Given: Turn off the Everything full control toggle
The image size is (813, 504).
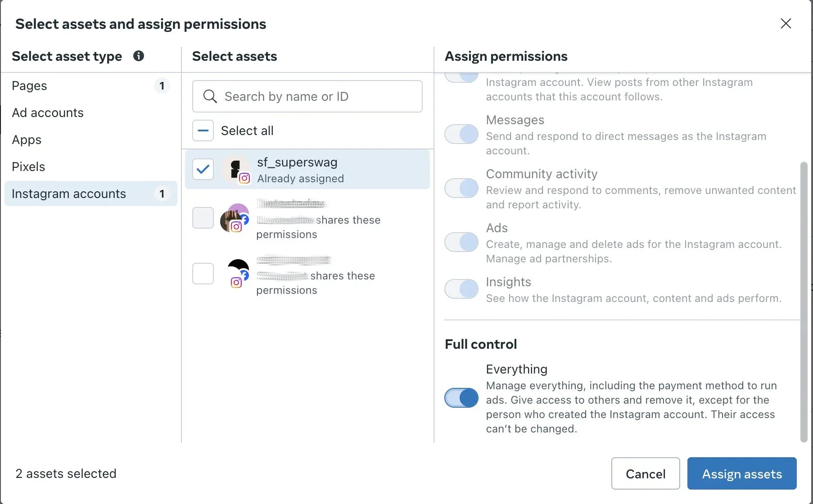Looking at the screenshot, I should (x=461, y=398).
